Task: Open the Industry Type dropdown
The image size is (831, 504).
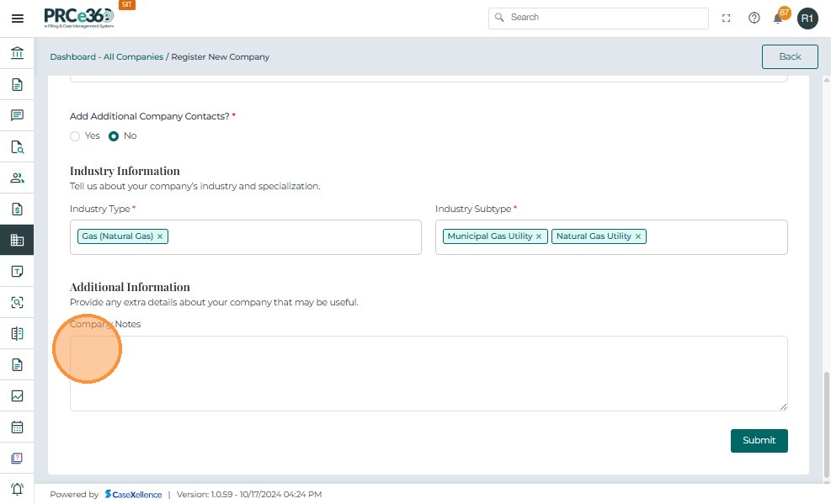Action: pos(295,237)
